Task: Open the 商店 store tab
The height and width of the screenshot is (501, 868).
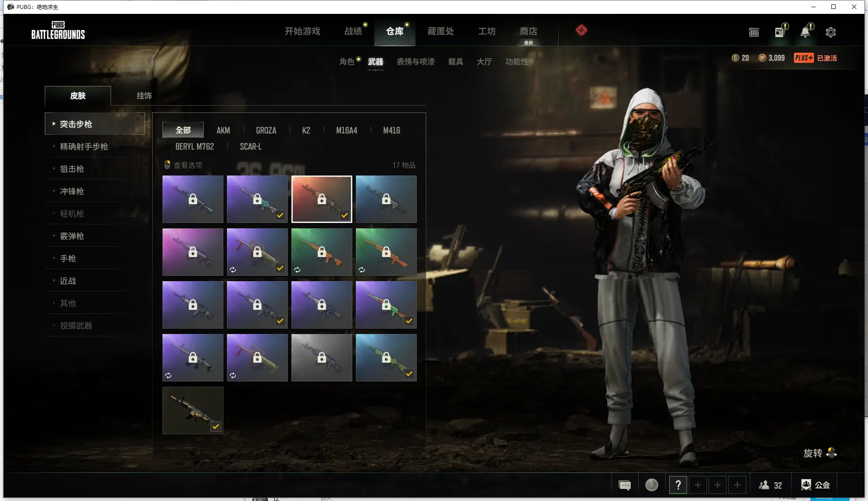Action: tap(529, 31)
